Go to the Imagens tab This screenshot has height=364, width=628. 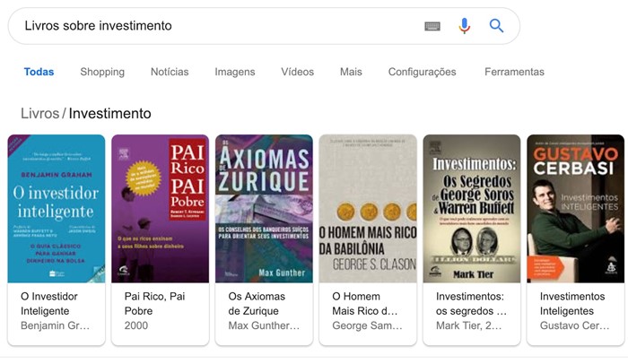coord(235,72)
